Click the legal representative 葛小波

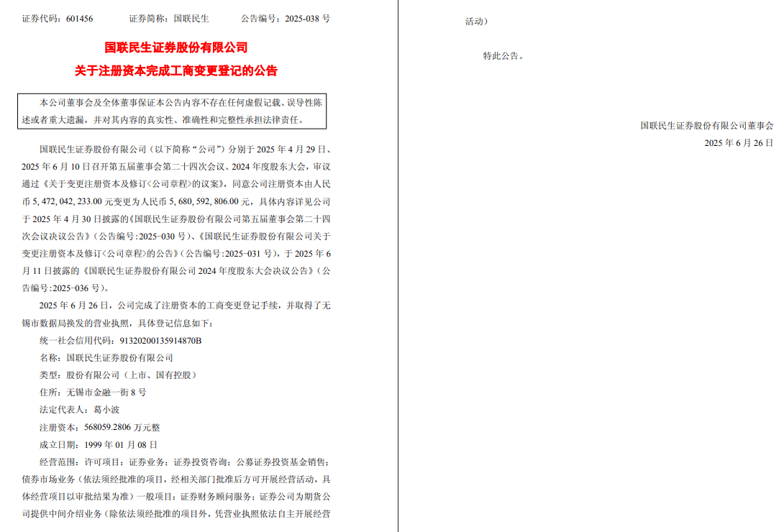click(106, 410)
